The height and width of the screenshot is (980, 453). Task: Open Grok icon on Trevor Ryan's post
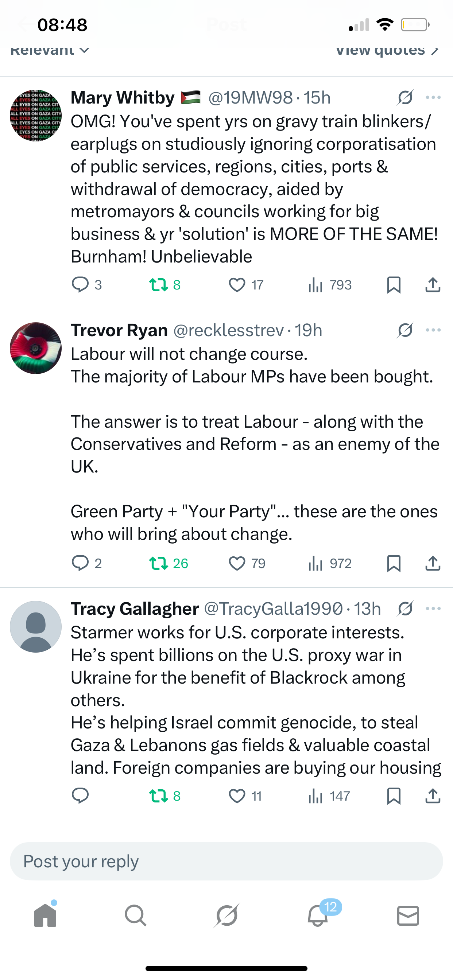tap(405, 330)
